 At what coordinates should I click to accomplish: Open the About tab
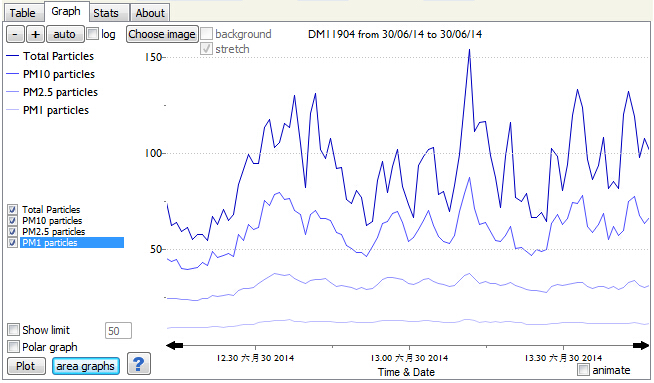tap(150, 13)
